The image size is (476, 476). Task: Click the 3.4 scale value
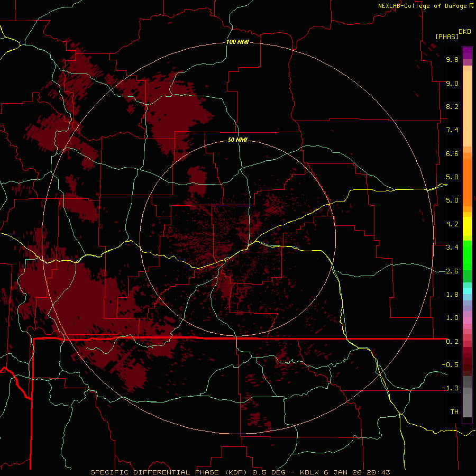(452, 248)
